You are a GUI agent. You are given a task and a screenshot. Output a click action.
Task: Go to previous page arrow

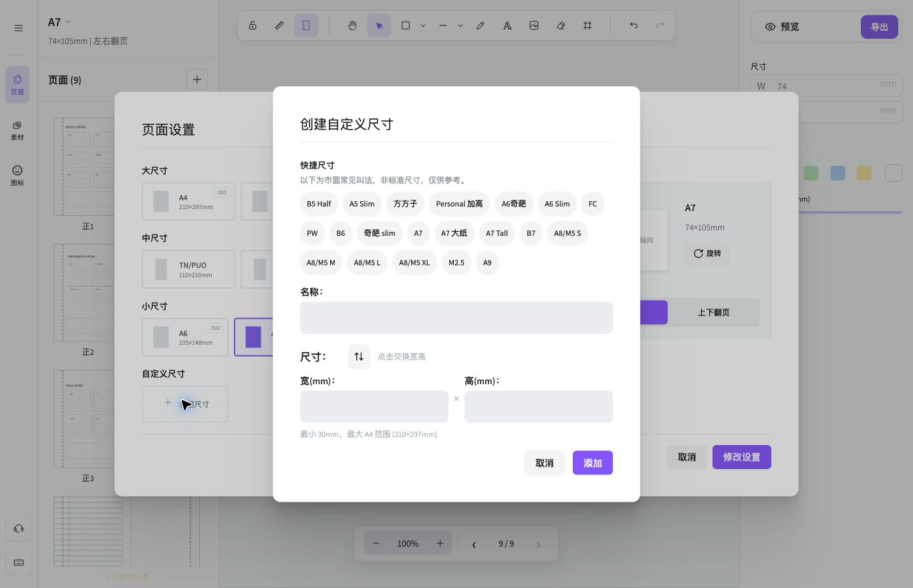point(474,544)
